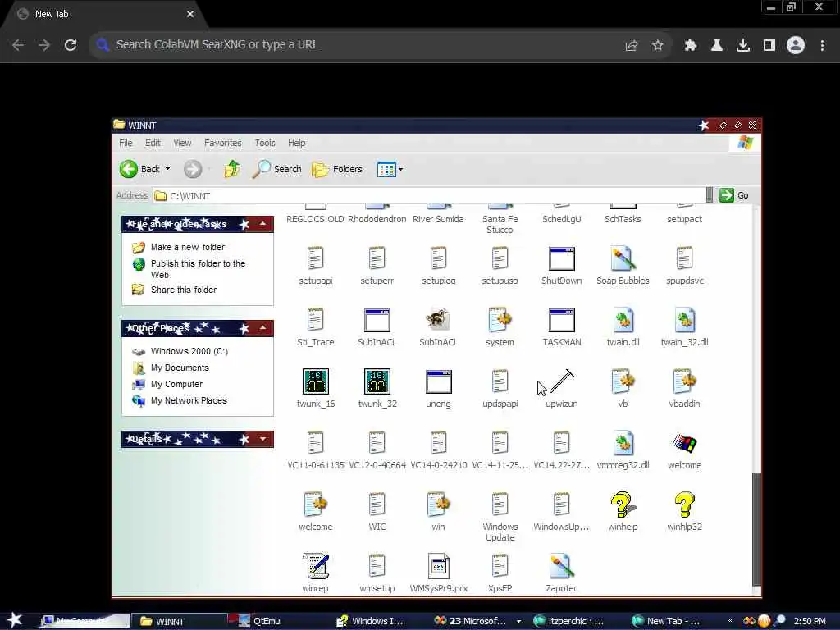Switch to WINNT taskbar button
Viewport: 840px width, 630px height.
[179, 621]
